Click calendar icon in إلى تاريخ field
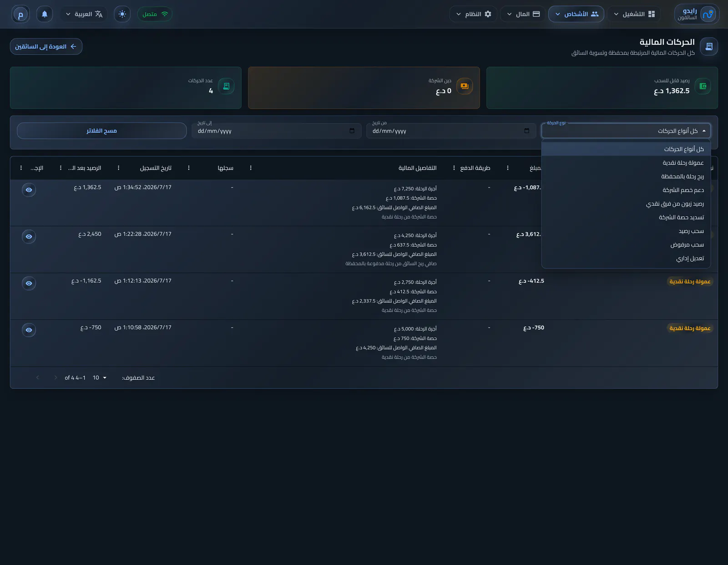 [352, 131]
